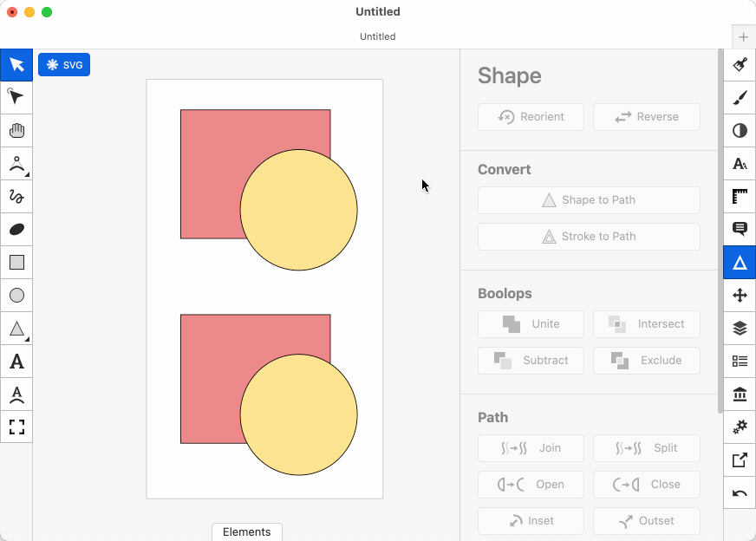Open the Elements tab at bottom

pos(247,532)
